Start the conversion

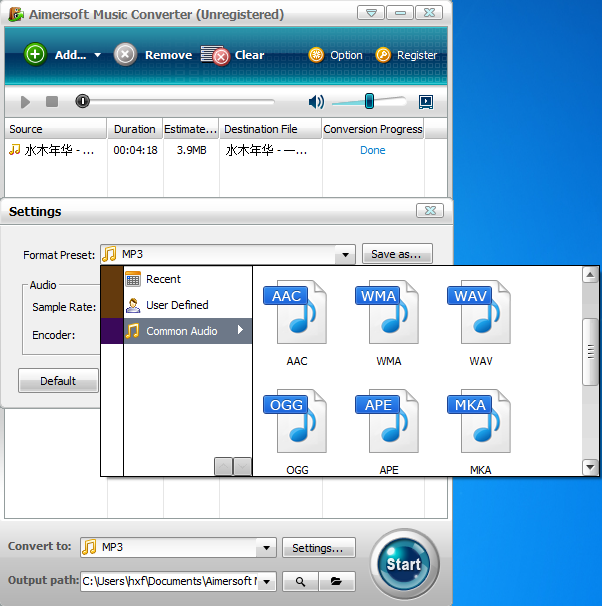[x=404, y=564]
